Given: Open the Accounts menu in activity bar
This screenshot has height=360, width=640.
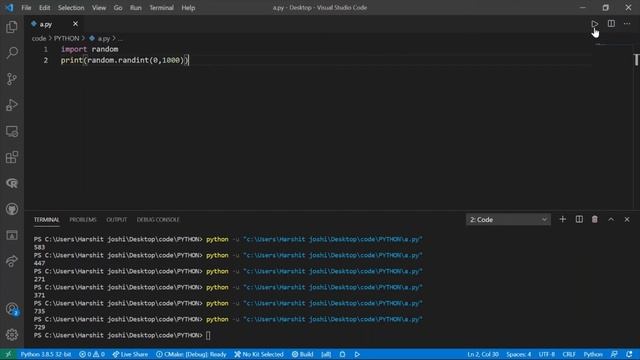Looking at the screenshot, I should click(12, 309).
